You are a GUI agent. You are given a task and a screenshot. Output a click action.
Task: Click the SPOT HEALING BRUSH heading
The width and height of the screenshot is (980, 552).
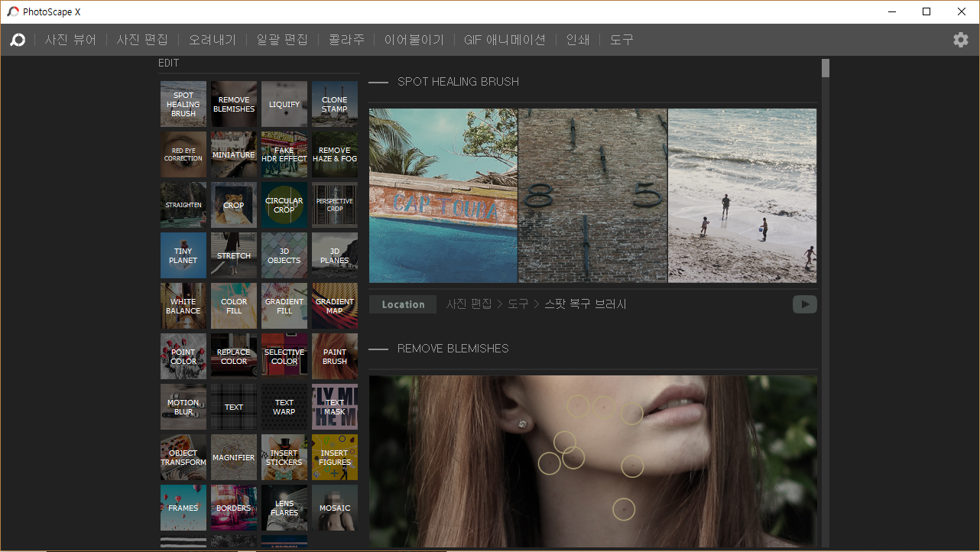[458, 82]
